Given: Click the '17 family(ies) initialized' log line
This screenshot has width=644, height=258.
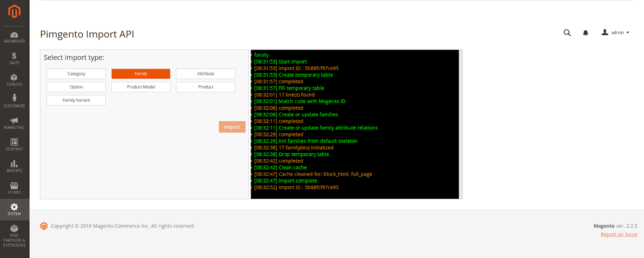Looking at the screenshot, I should pyautogui.click(x=294, y=148).
